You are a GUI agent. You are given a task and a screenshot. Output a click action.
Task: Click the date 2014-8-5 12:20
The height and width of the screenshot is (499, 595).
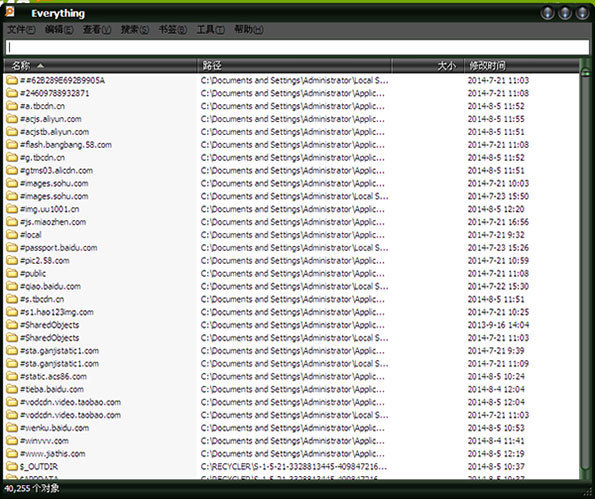pos(496,209)
